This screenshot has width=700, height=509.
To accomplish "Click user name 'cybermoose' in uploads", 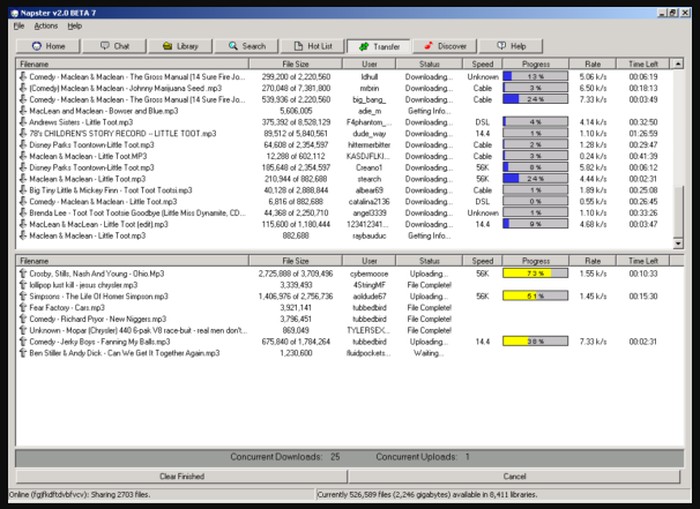I will (369, 274).
